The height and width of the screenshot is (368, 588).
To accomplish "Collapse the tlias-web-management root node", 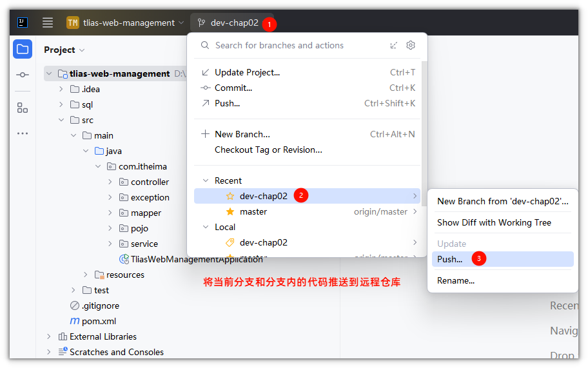I will [49, 73].
